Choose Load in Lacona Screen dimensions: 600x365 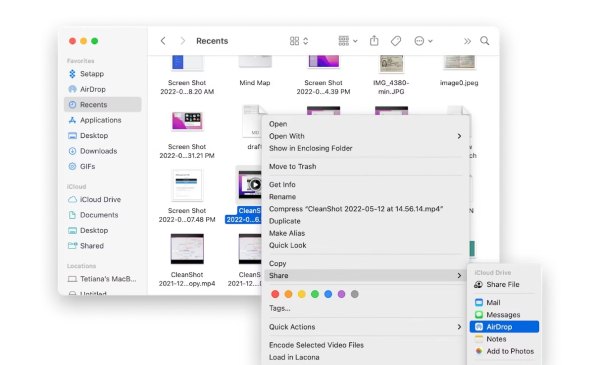click(x=365, y=357)
